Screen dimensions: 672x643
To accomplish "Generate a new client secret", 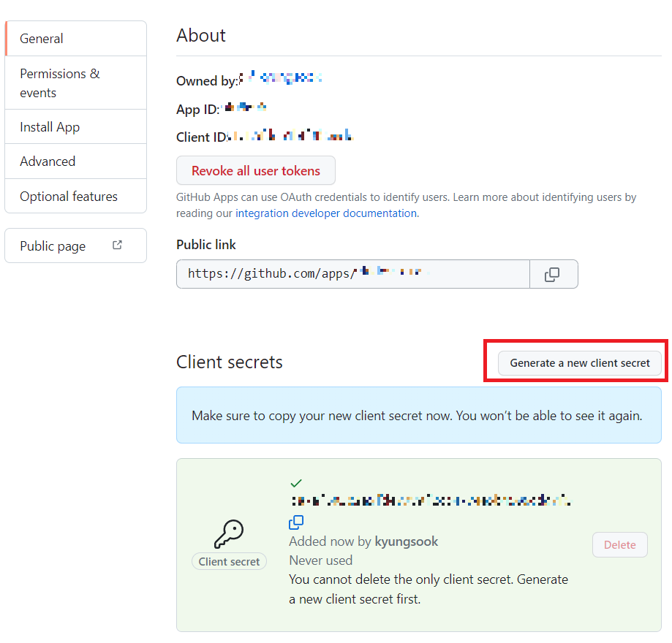I will (579, 363).
